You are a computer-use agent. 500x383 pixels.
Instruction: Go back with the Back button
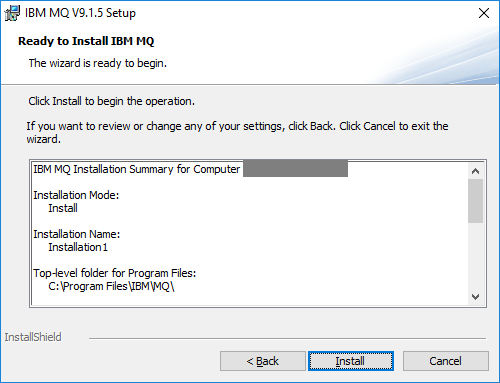263,361
